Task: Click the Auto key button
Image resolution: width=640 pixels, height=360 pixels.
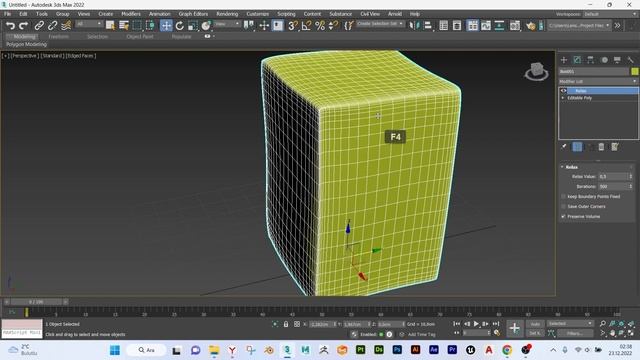Action: tap(535, 324)
